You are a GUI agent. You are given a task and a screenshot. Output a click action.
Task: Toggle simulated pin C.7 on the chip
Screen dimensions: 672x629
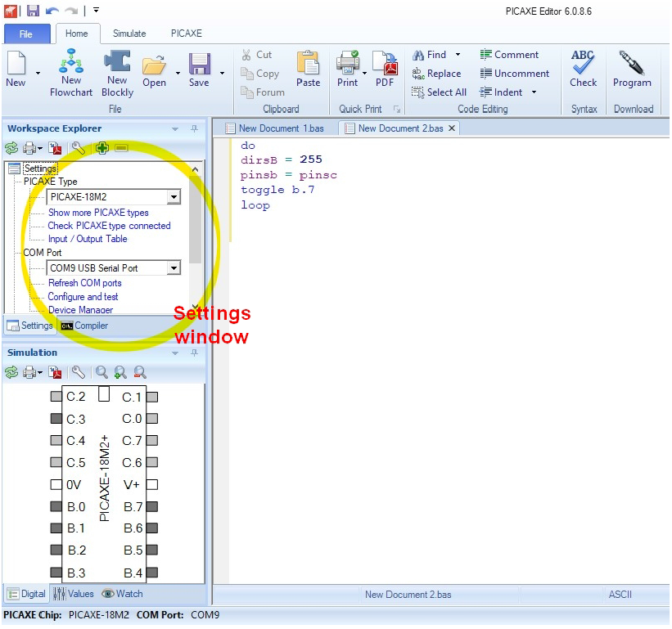click(152, 440)
